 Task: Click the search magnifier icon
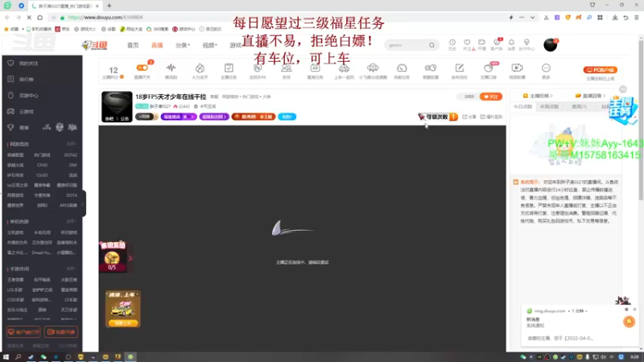click(x=431, y=45)
